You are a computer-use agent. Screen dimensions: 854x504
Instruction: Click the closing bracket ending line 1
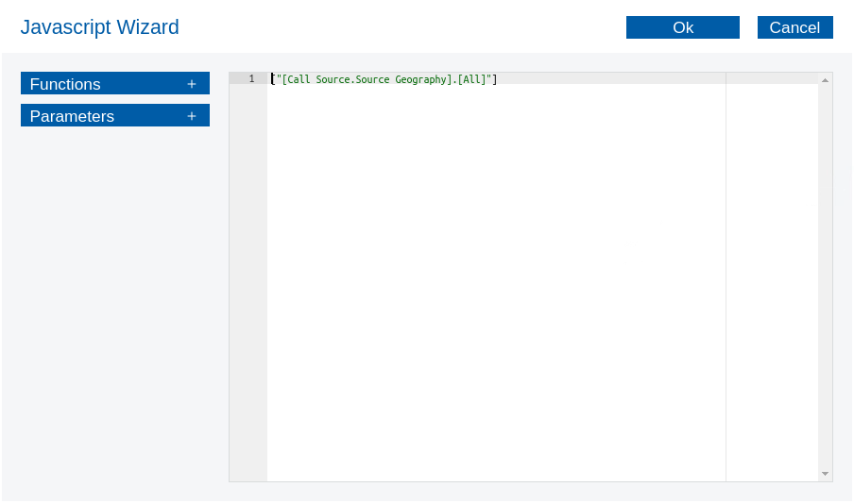(494, 79)
